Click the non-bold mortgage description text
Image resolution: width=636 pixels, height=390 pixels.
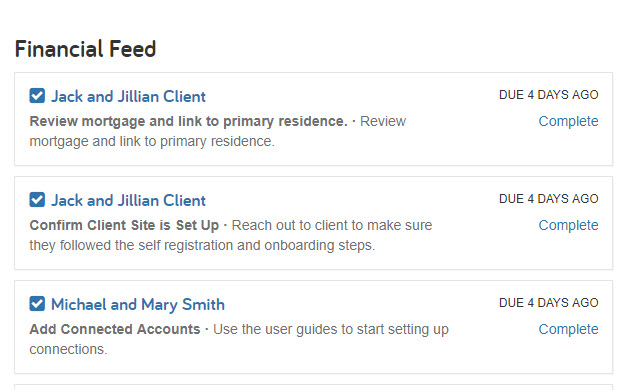pyautogui.click(x=217, y=131)
